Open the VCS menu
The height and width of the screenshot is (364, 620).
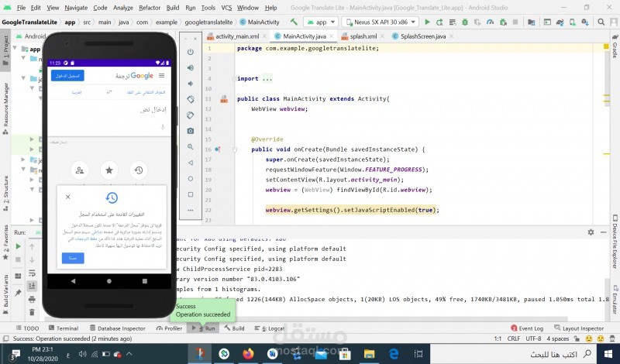[x=226, y=8]
